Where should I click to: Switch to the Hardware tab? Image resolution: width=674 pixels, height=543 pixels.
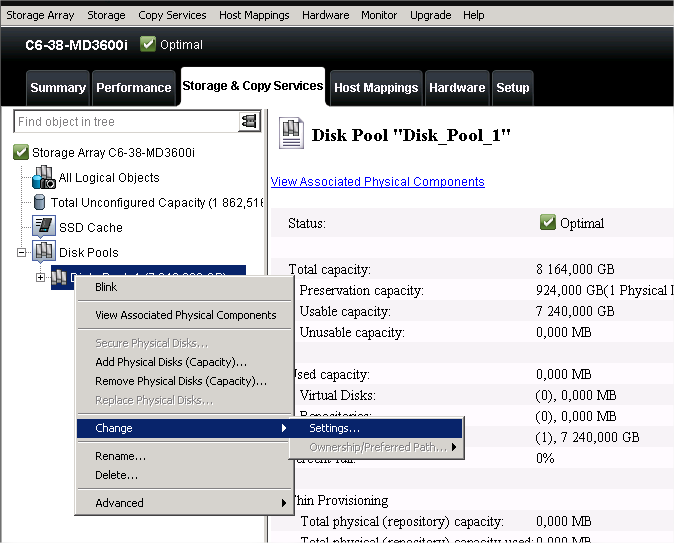click(457, 88)
